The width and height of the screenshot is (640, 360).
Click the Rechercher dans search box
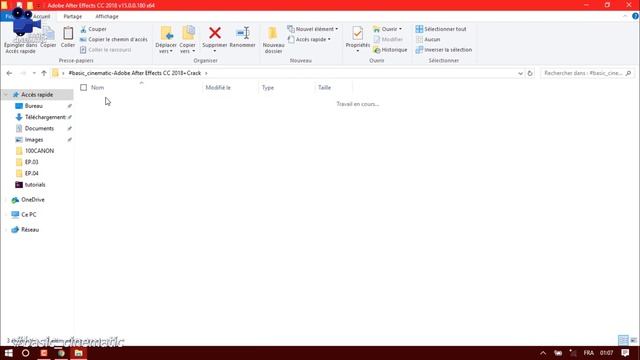coord(587,73)
